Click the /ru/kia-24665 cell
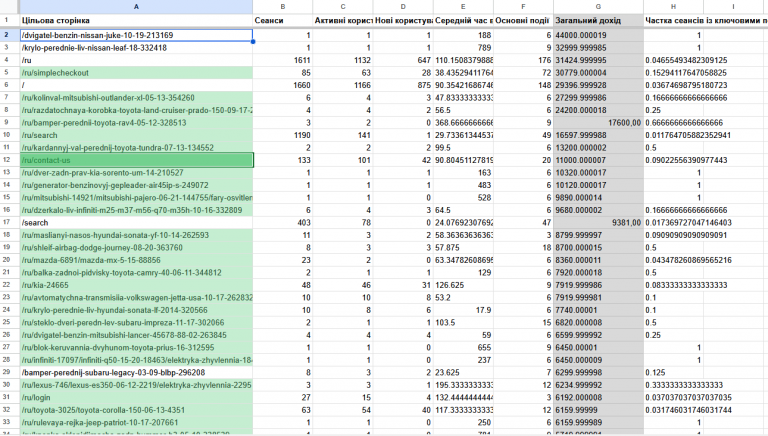The height and width of the screenshot is (436, 768). click(136, 285)
